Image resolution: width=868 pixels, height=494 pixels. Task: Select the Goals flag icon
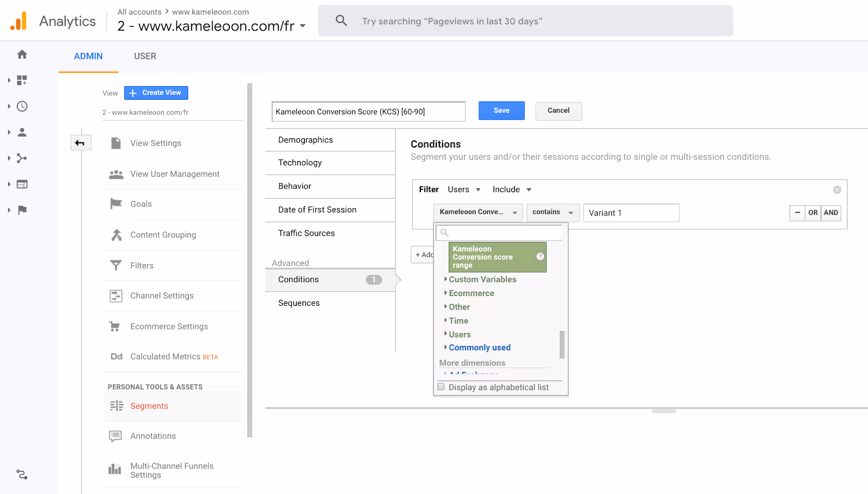coord(116,203)
